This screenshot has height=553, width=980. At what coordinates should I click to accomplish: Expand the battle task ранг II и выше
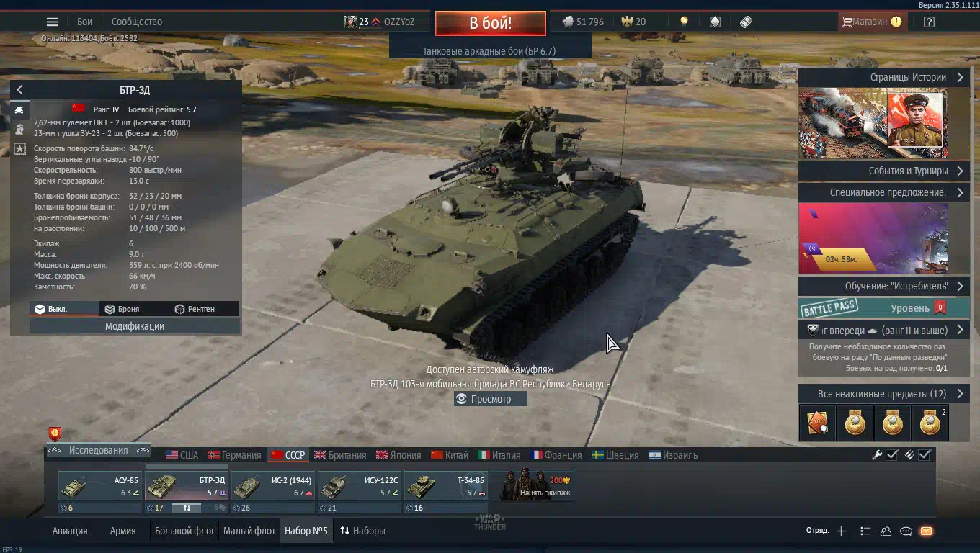884,330
